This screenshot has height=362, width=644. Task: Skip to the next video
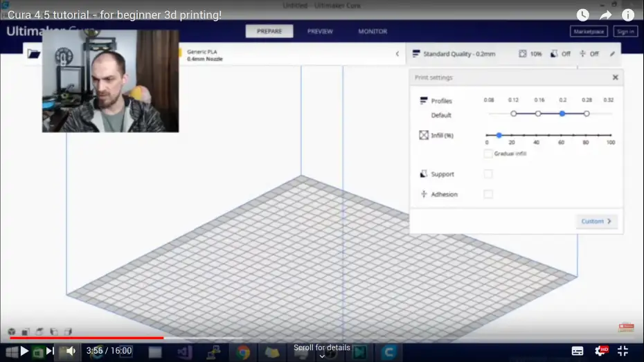tap(50, 351)
